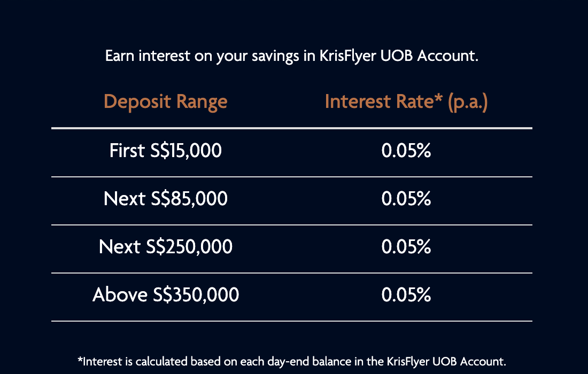Select the First S$15,000 cell
The height and width of the screenshot is (374, 588).
165,151
